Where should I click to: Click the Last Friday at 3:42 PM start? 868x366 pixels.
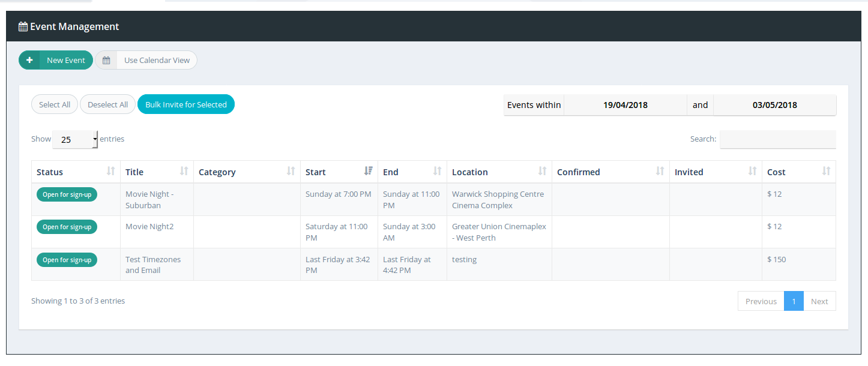point(338,265)
